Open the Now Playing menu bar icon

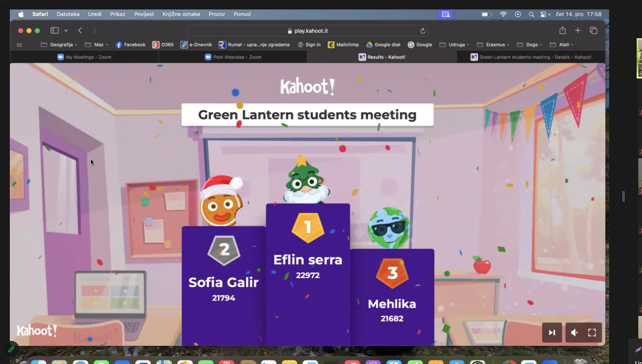coord(518,14)
